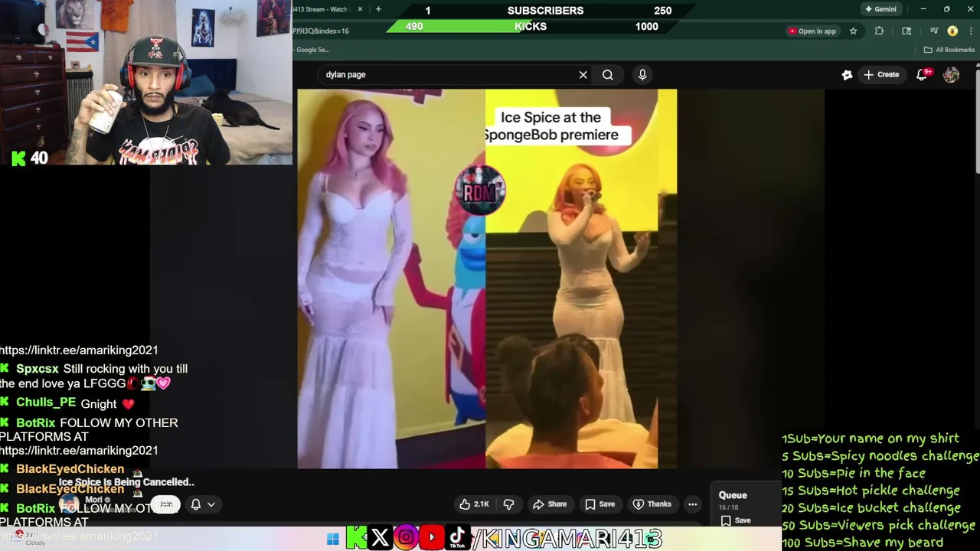Share the video

[x=550, y=504]
